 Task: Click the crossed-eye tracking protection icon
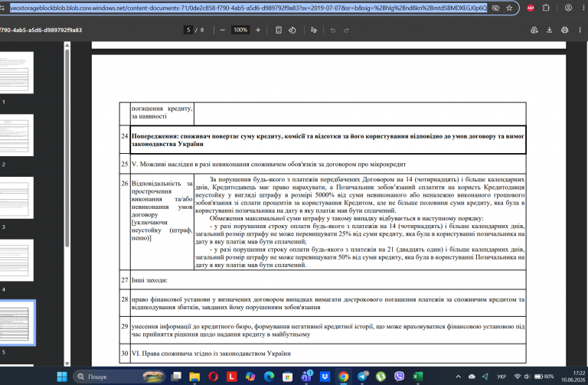click(495, 8)
